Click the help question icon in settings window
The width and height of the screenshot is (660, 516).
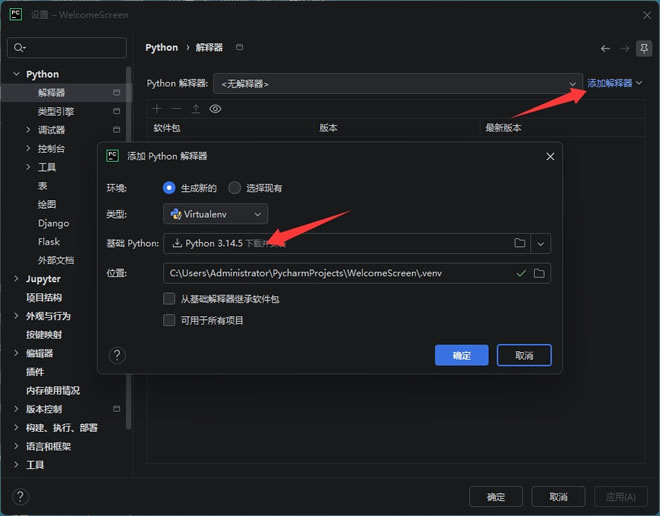point(20,497)
